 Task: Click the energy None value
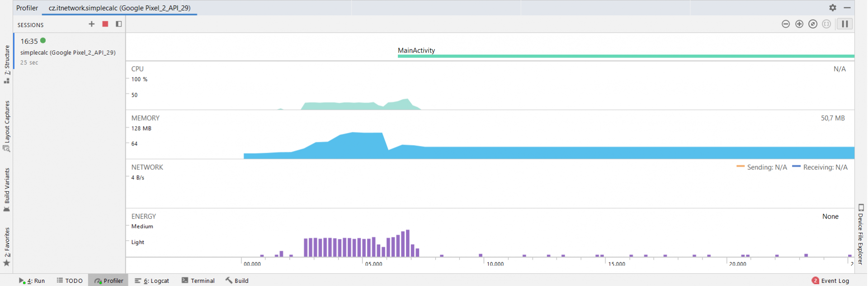pyautogui.click(x=830, y=216)
